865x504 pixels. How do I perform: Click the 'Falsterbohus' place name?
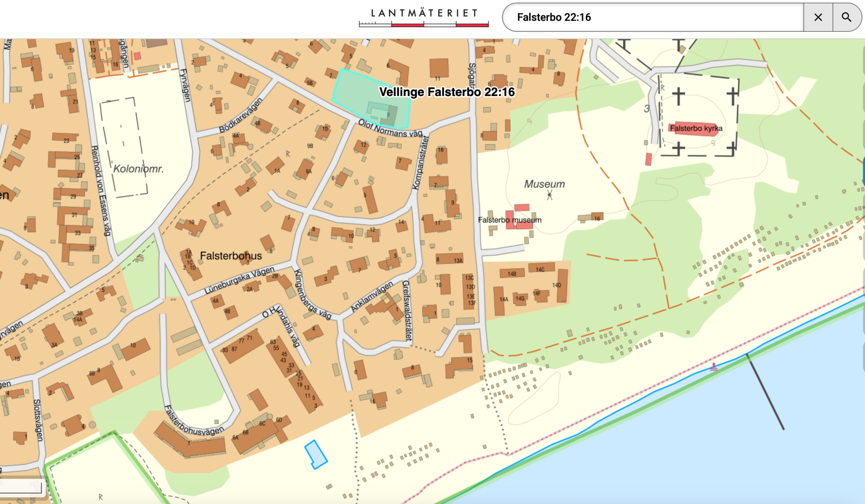click(x=231, y=256)
